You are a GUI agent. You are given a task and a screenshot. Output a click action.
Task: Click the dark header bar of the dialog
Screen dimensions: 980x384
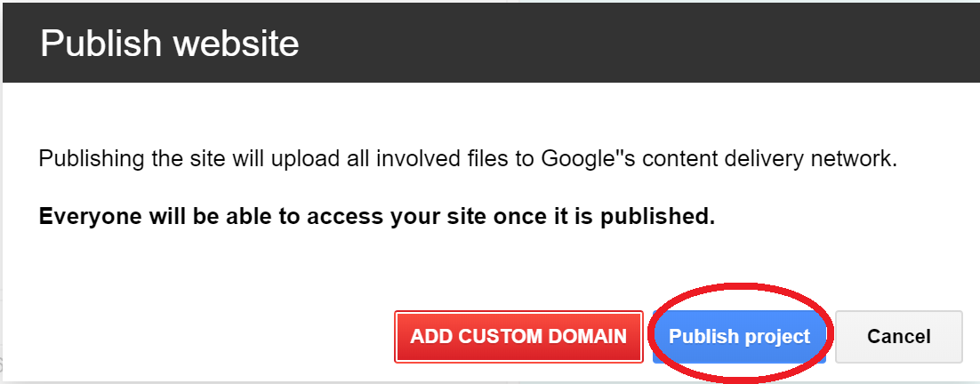coord(491,43)
